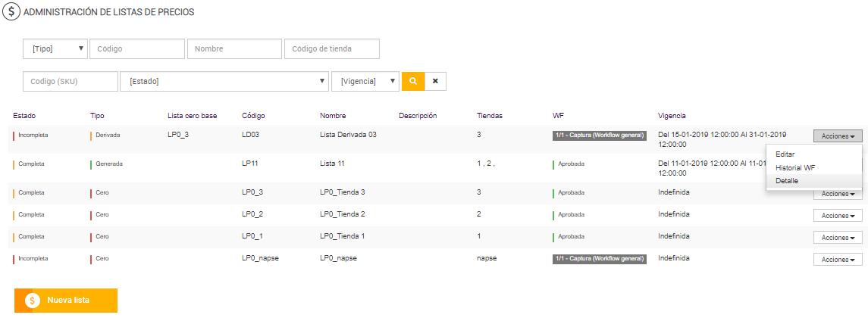Click the clear filters X button
This screenshot has width=868, height=318.
pyautogui.click(x=435, y=81)
